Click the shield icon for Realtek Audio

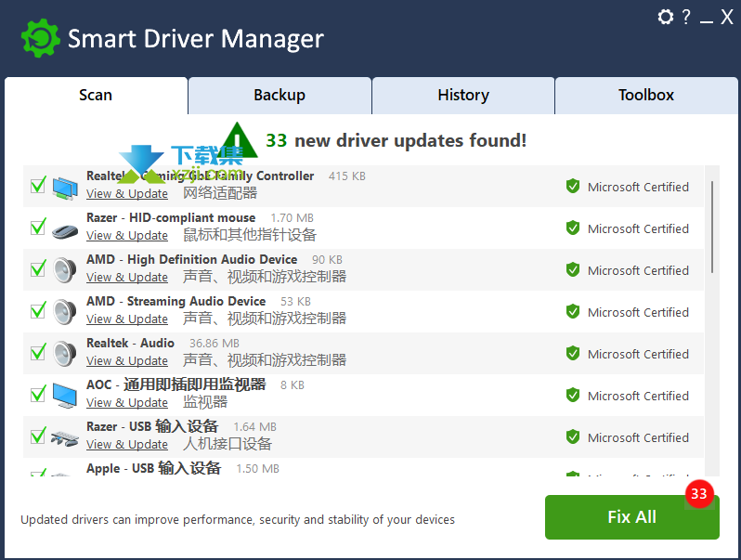tap(573, 353)
